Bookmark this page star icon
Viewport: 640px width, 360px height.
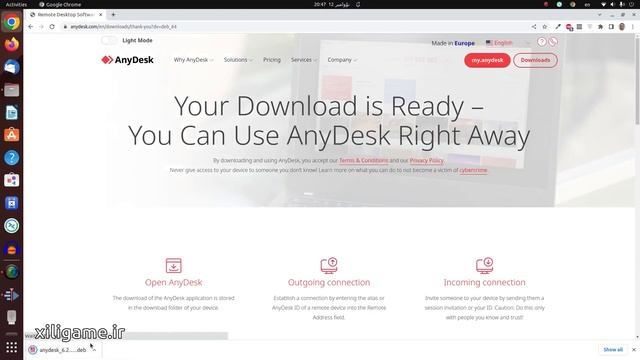pyautogui.click(x=544, y=27)
